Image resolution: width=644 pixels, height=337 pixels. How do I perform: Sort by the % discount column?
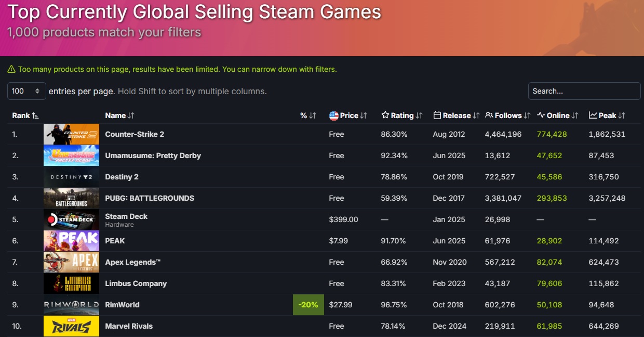pyautogui.click(x=308, y=115)
